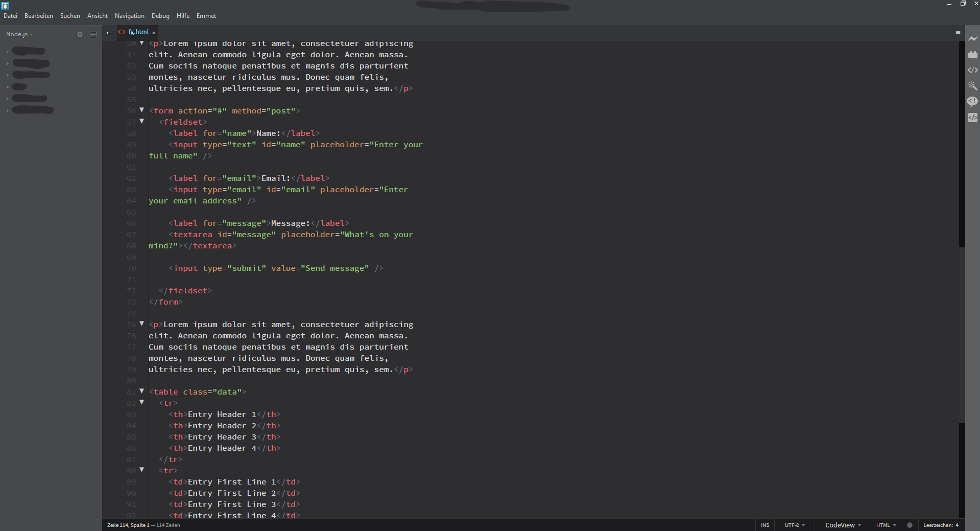Restore down the window using title bar button
This screenshot has width=980, height=531.
click(x=963, y=4)
